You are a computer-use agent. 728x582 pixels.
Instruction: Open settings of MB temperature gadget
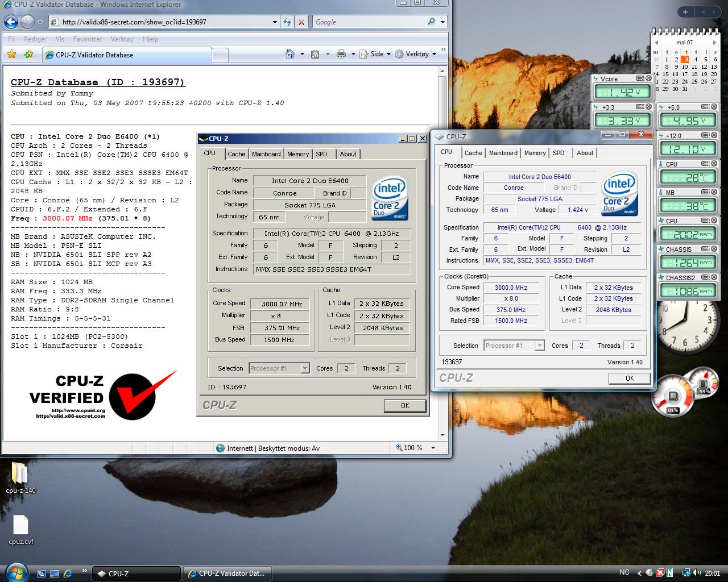(705, 192)
